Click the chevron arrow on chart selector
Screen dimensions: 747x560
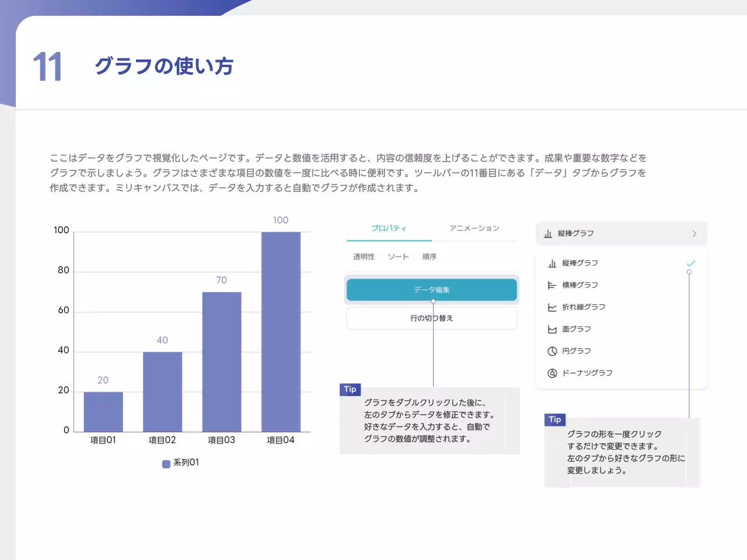tap(694, 234)
